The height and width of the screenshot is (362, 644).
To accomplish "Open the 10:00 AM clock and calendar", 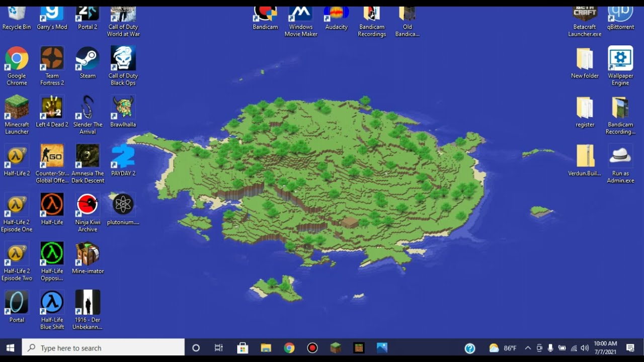I will click(605, 348).
